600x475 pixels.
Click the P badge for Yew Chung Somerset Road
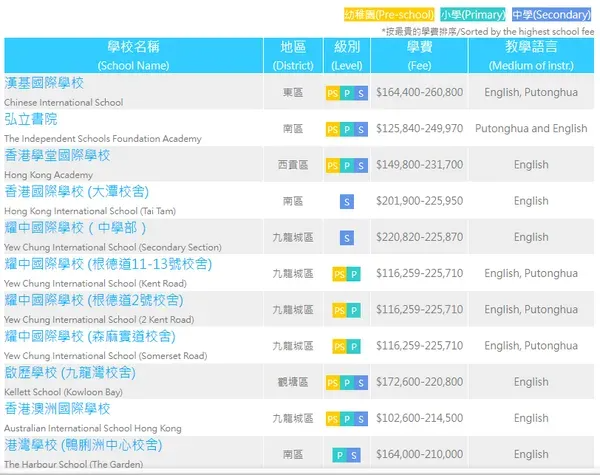[x=354, y=347]
